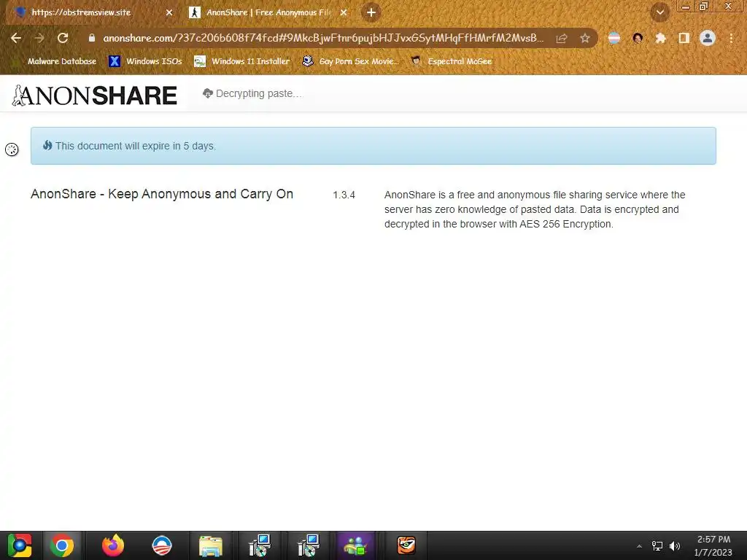Click the Decrypting paste cloud icon
The height and width of the screenshot is (560, 747).
click(207, 93)
